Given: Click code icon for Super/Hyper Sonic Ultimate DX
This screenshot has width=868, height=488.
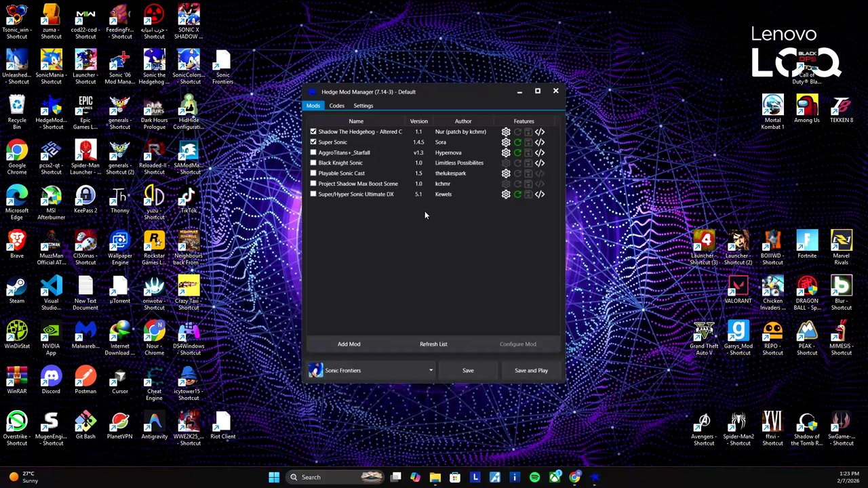Looking at the screenshot, I should tap(540, 195).
